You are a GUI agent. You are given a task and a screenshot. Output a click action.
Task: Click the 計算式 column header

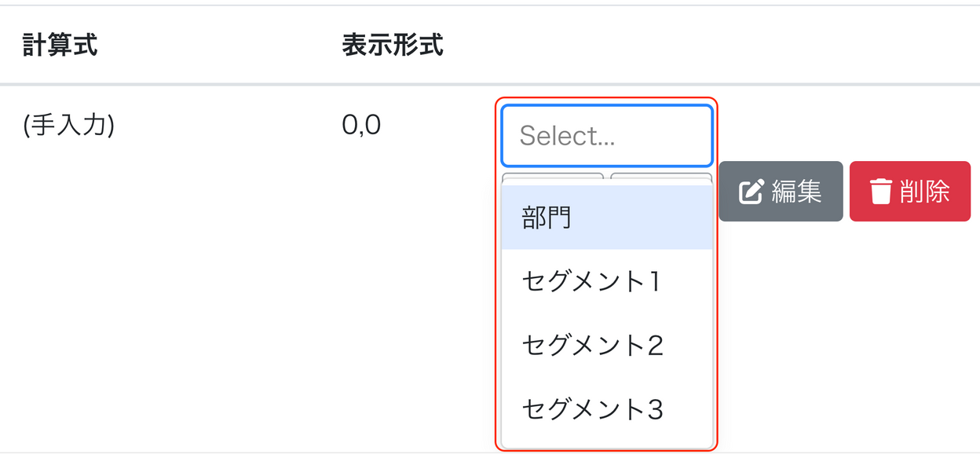(x=60, y=46)
